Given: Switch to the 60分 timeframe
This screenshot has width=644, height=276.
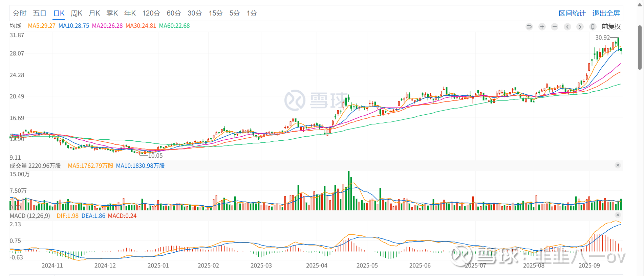Looking at the screenshot, I should pyautogui.click(x=174, y=13).
